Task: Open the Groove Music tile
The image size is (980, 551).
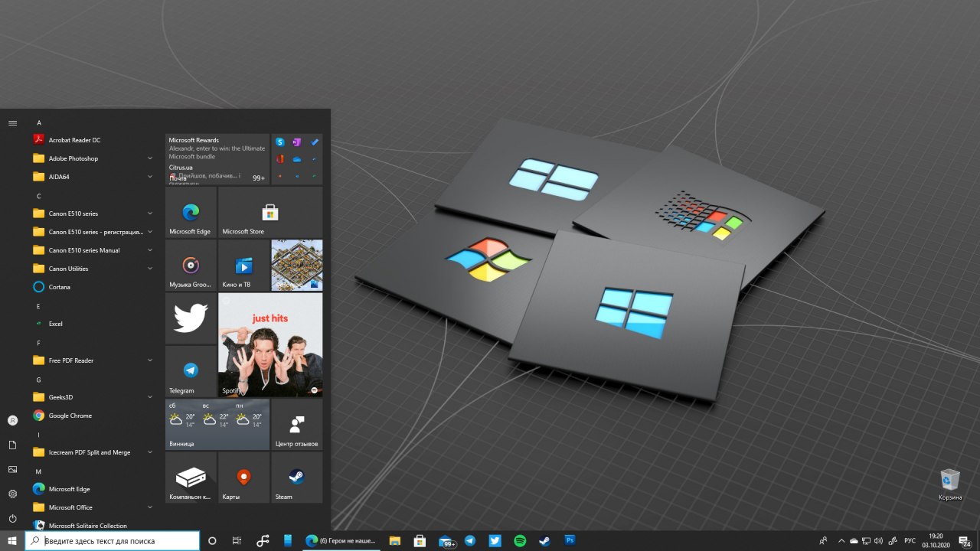Action: (x=191, y=266)
